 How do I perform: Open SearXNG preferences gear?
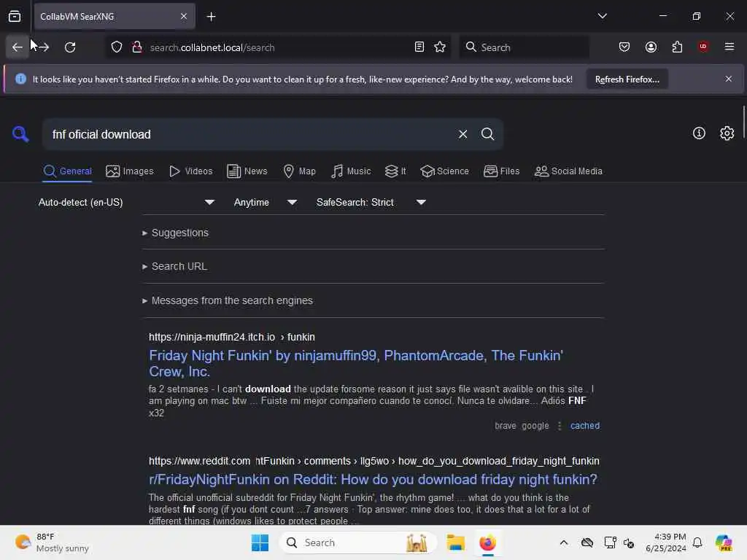727,133
